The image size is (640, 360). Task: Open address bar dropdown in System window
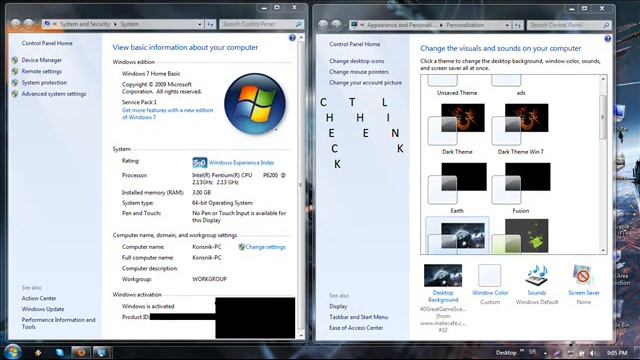pos(199,24)
